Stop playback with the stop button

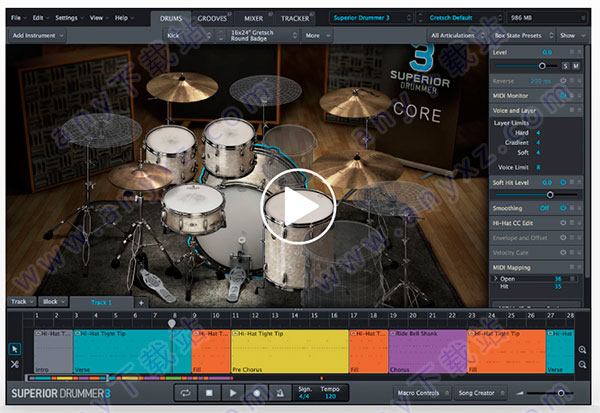[x=209, y=393]
